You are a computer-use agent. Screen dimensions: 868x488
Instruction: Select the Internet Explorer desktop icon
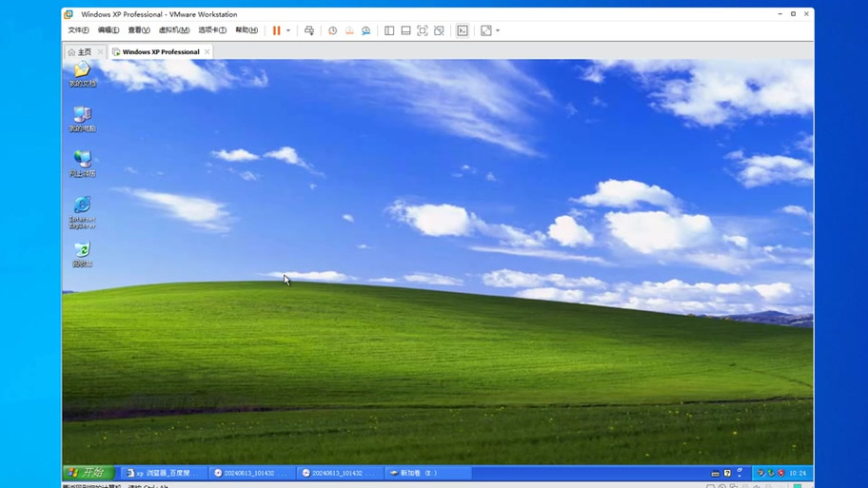pyautogui.click(x=83, y=212)
